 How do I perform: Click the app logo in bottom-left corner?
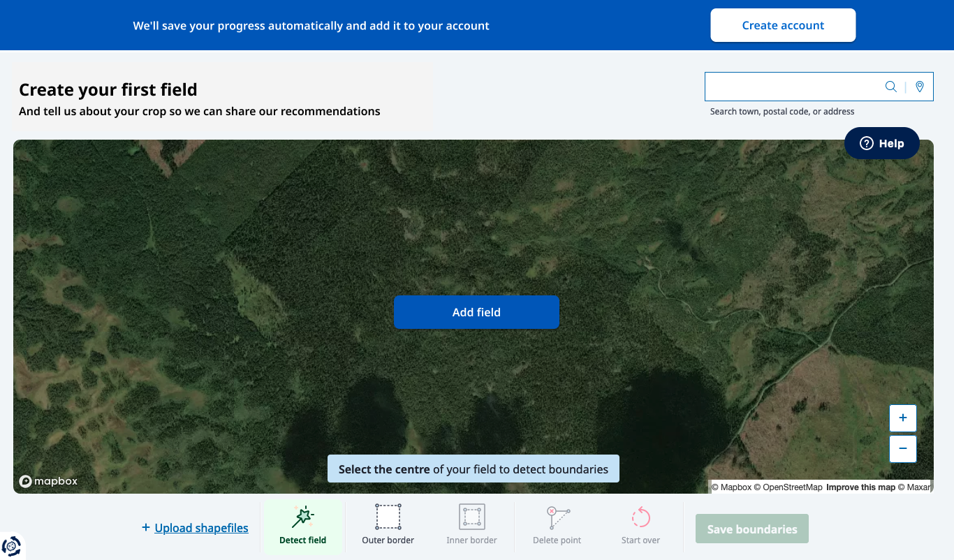pyautogui.click(x=13, y=547)
